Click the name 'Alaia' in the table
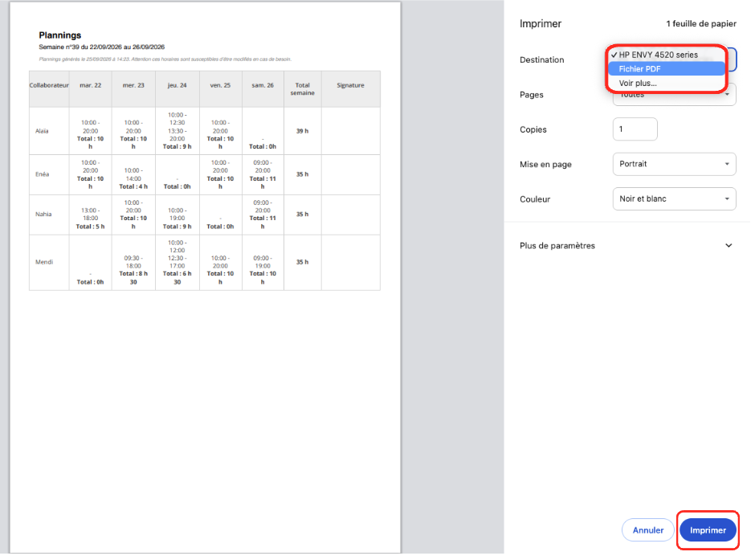This screenshot has height=560, width=755. click(x=43, y=132)
